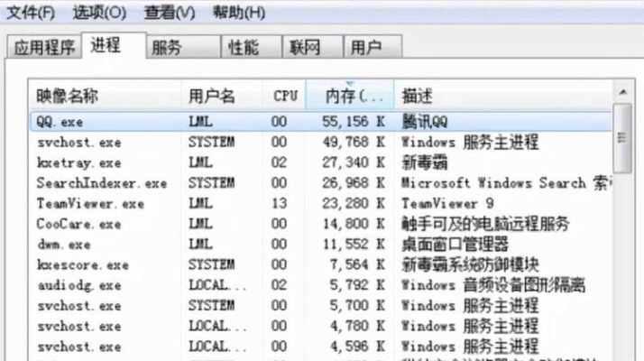Click memory value 14,800 K

pos(354,224)
